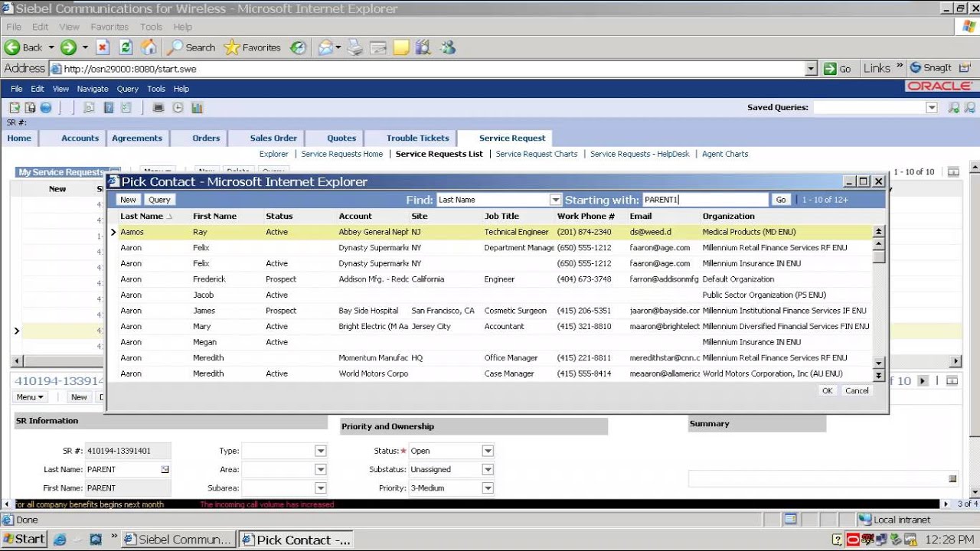Click the IE Home toolbar icon
Viewport: 980px width, 551px height.
(x=149, y=47)
